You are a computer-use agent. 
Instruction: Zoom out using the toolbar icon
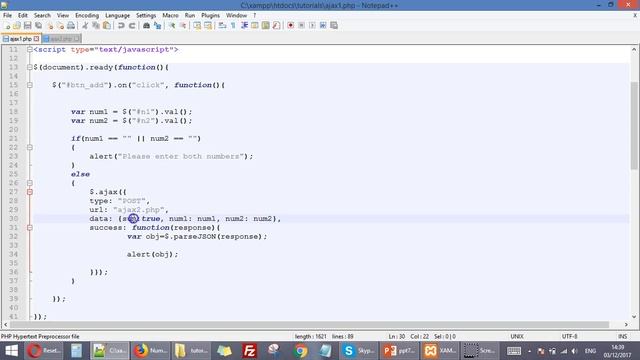point(183,26)
